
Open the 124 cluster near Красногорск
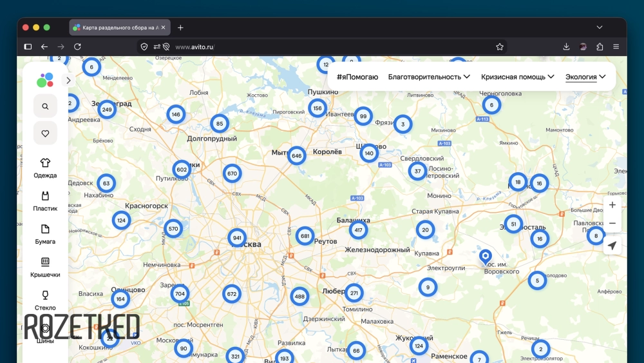(x=121, y=221)
